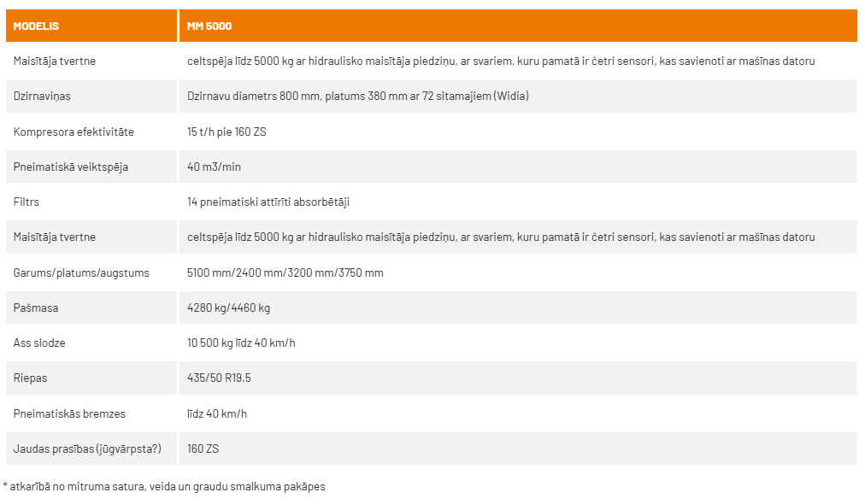Click the Riepas row label
The width and height of the screenshot is (865, 504).
(30, 378)
